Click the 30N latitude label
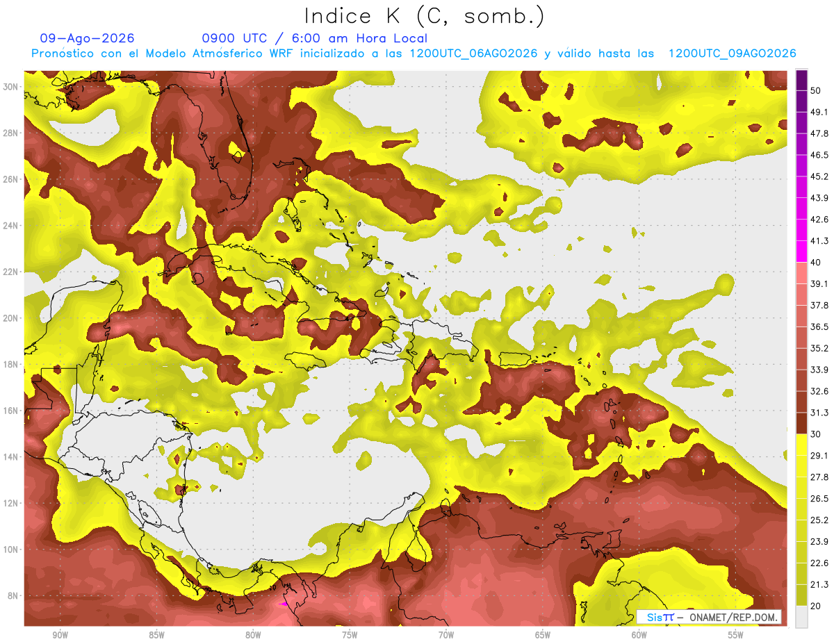 click(x=11, y=87)
